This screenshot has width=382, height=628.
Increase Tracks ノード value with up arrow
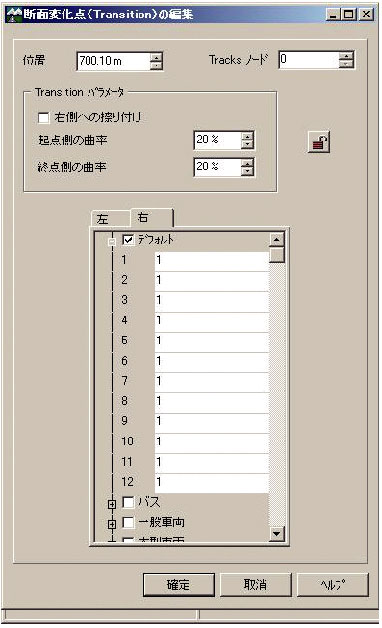click(346, 55)
